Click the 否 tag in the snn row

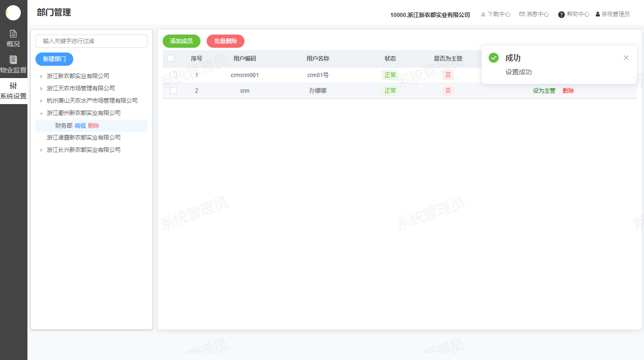point(448,91)
